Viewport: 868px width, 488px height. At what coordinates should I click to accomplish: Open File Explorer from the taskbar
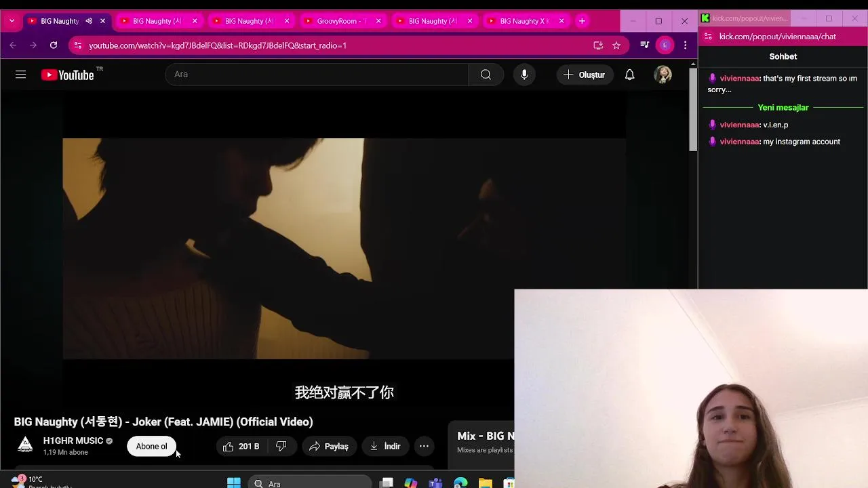coord(486,483)
